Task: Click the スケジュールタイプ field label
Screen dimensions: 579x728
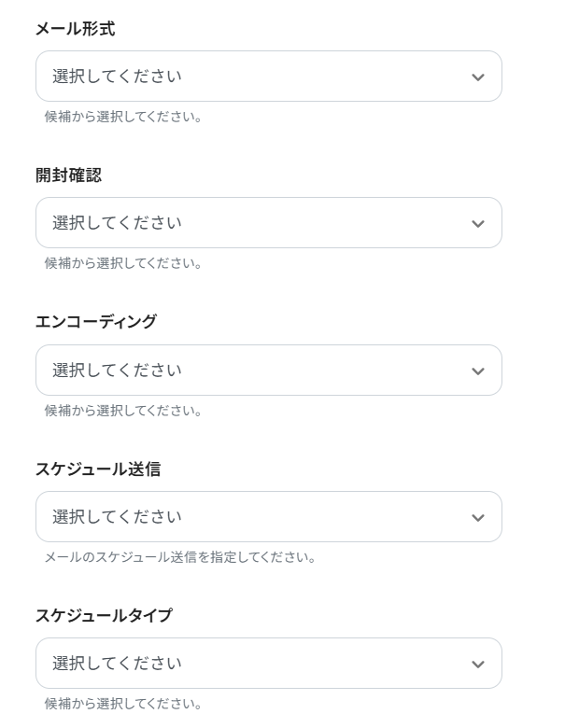Action: coord(104,616)
